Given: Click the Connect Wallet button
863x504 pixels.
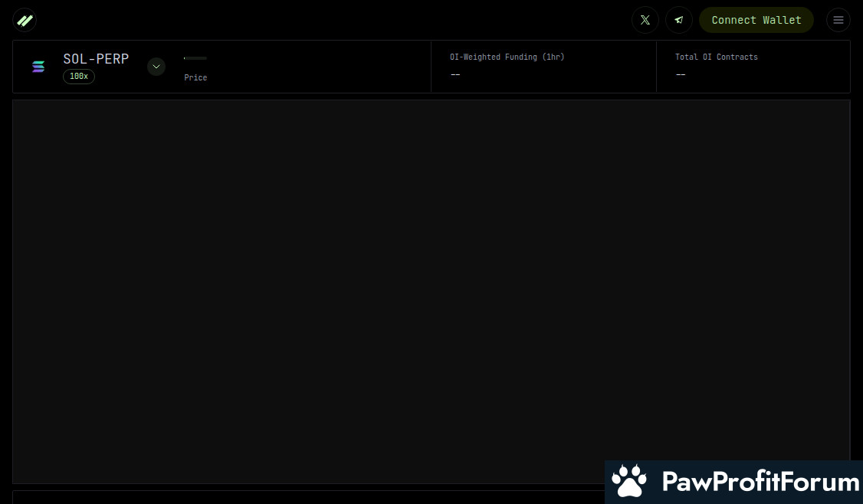Looking at the screenshot, I should click(756, 20).
